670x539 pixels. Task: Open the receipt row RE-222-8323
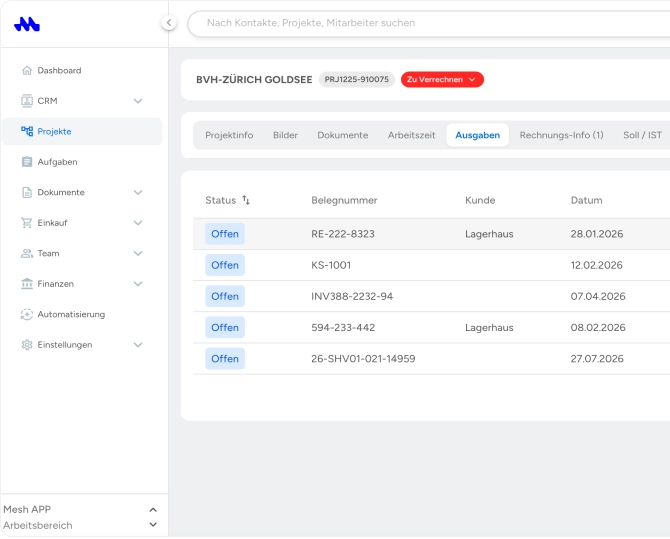click(x=431, y=234)
